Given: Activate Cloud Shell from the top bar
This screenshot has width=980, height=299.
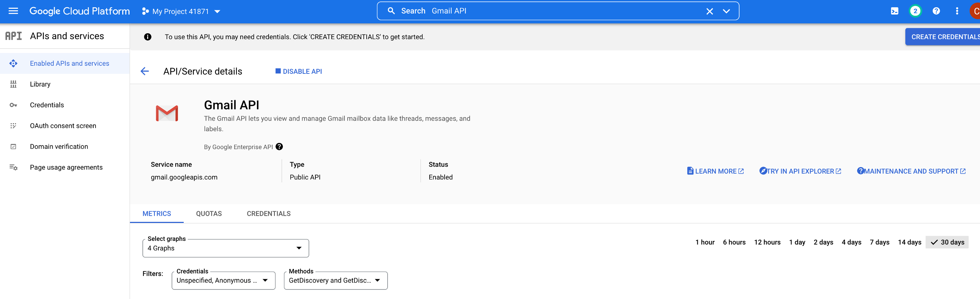Looking at the screenshot, I should coord(895,11).
